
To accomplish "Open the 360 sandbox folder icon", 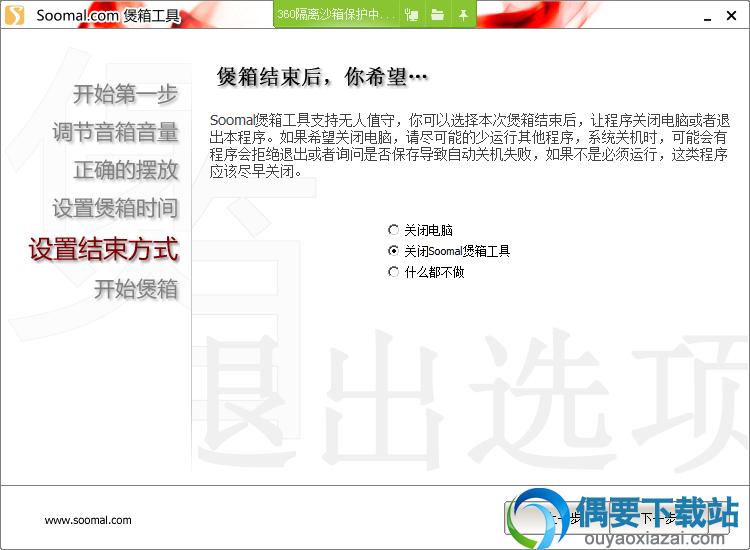I will 437,15.
